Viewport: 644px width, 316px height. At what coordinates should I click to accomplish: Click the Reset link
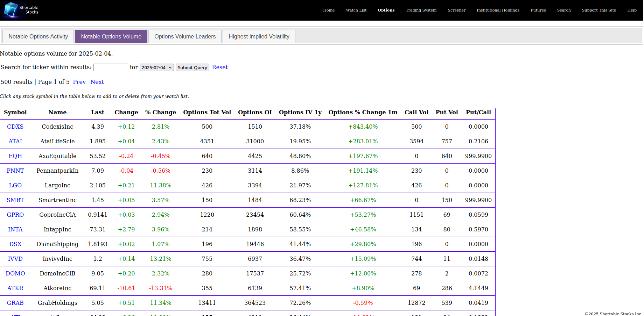[x=220, y=67]
